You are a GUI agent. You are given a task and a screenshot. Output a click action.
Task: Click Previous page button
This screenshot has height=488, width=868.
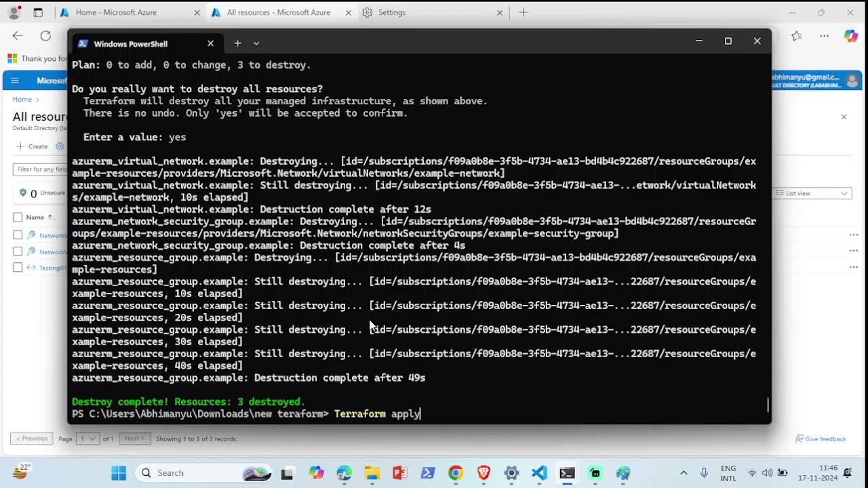(32, 439)
